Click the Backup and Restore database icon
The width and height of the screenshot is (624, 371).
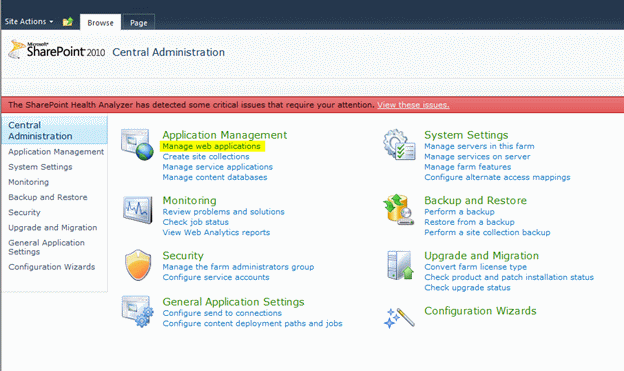pos(399,209)
